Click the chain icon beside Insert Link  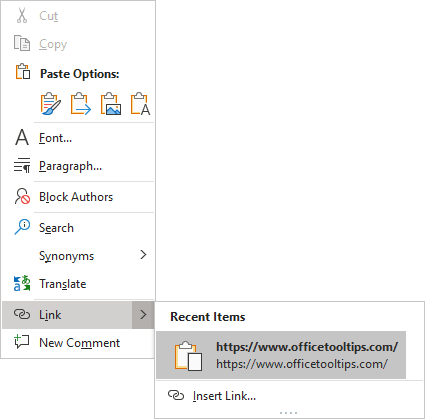pos(176,395)
